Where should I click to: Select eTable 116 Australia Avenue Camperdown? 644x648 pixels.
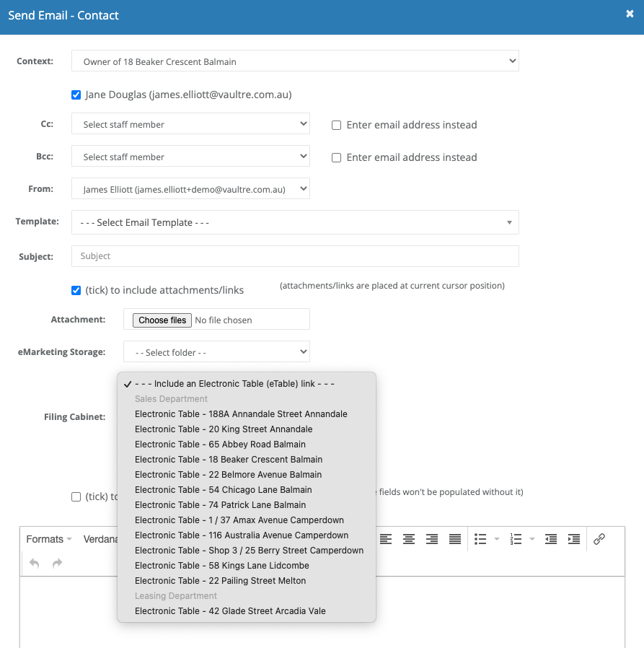pos(247,535)
